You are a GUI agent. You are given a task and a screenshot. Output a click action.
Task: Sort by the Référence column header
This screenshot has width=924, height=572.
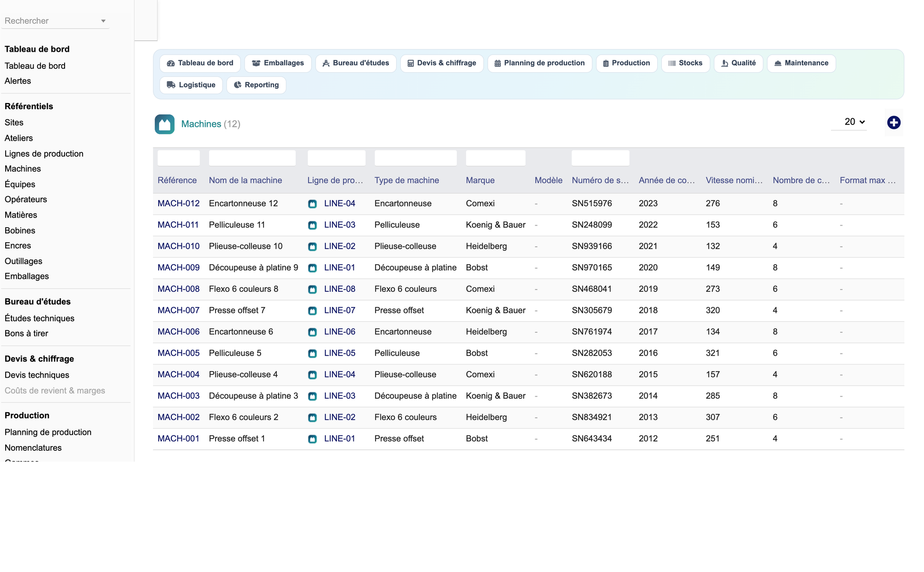[x=177, y=181]
